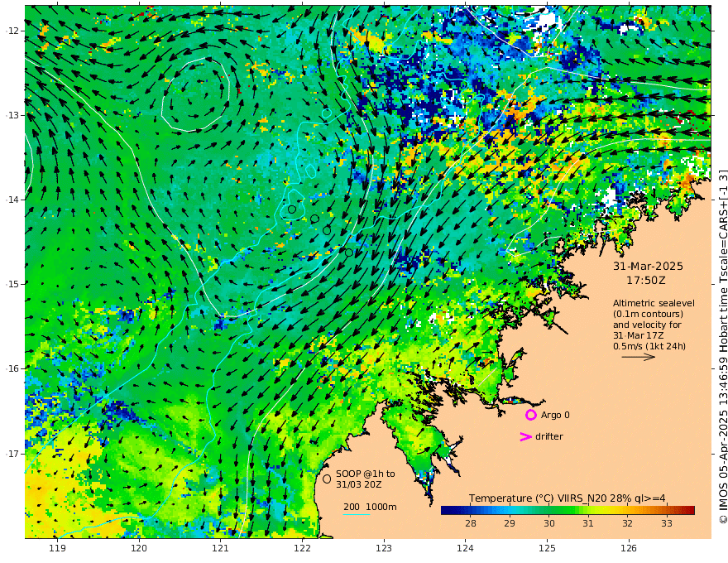Click the longitude axis label 125
728x563 pixels.
547,548
